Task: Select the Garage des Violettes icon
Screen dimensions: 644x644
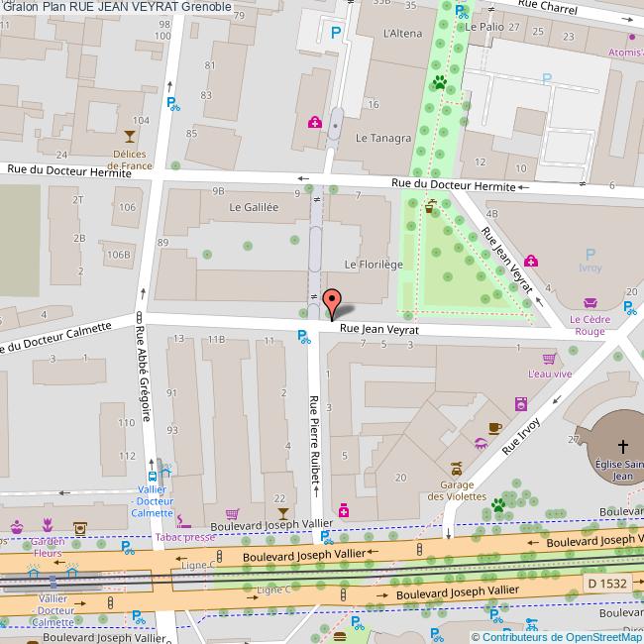Action: coord(456,468)
